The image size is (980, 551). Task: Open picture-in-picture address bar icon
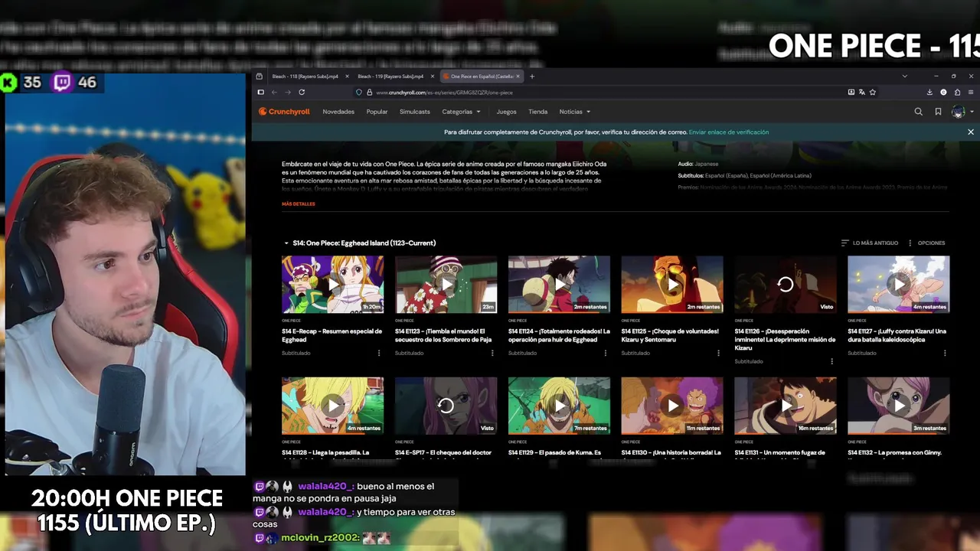(x=851, y=92)
